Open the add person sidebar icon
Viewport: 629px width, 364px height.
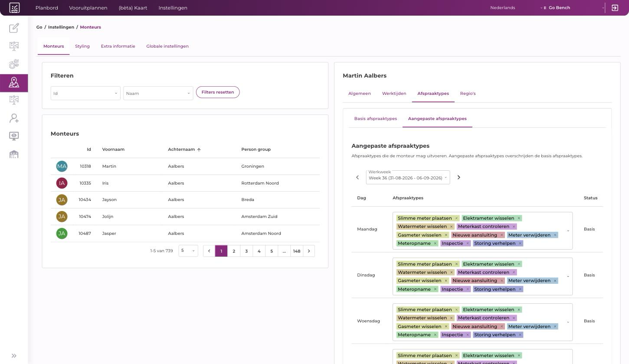14,118
